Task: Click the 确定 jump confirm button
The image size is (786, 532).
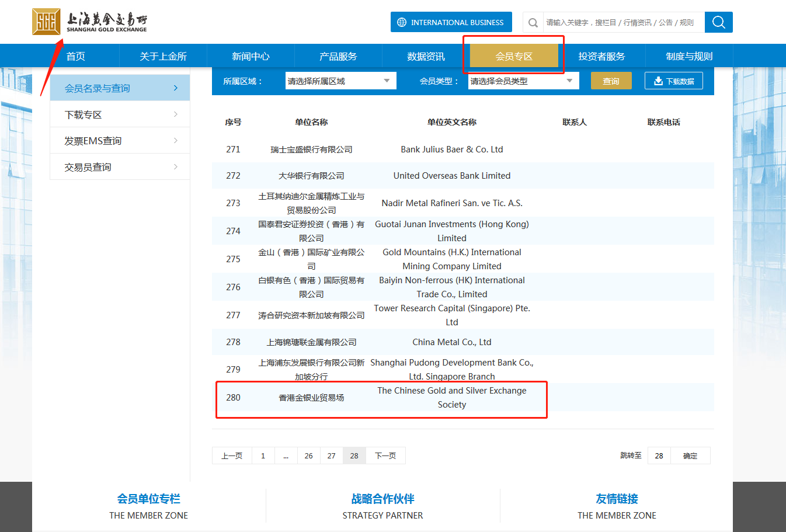Action: (x=690, y=455)
